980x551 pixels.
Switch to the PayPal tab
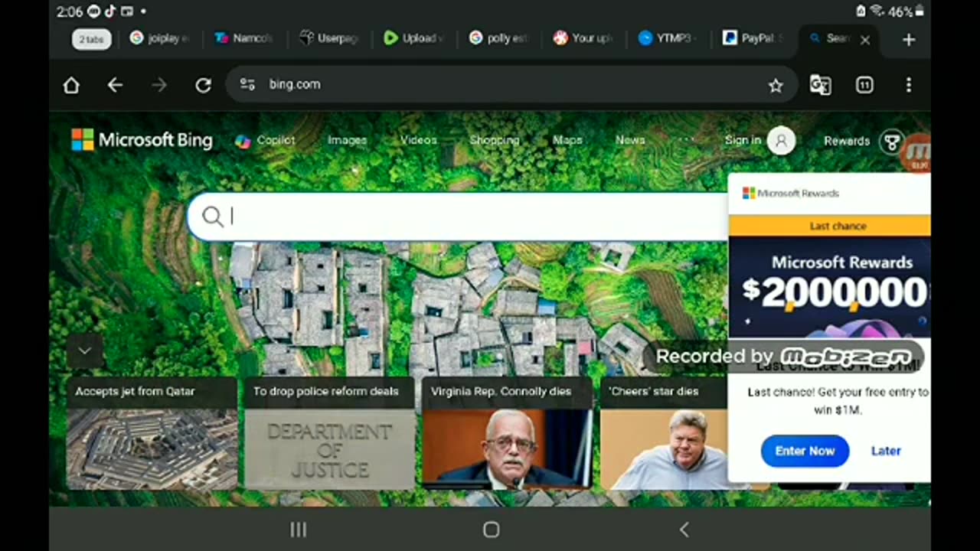click(x=753, y=38)
